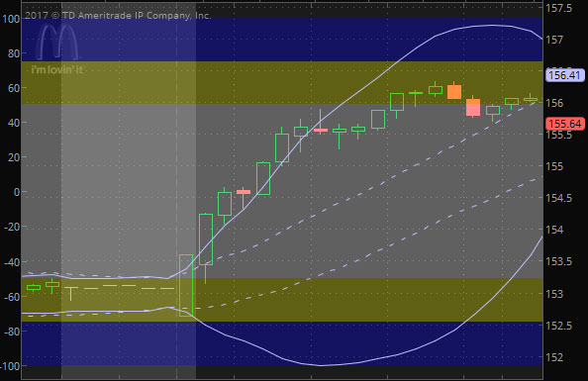Click the 40 label on left axis
This screenshot has width=588, height=381.
click(14, 123)
